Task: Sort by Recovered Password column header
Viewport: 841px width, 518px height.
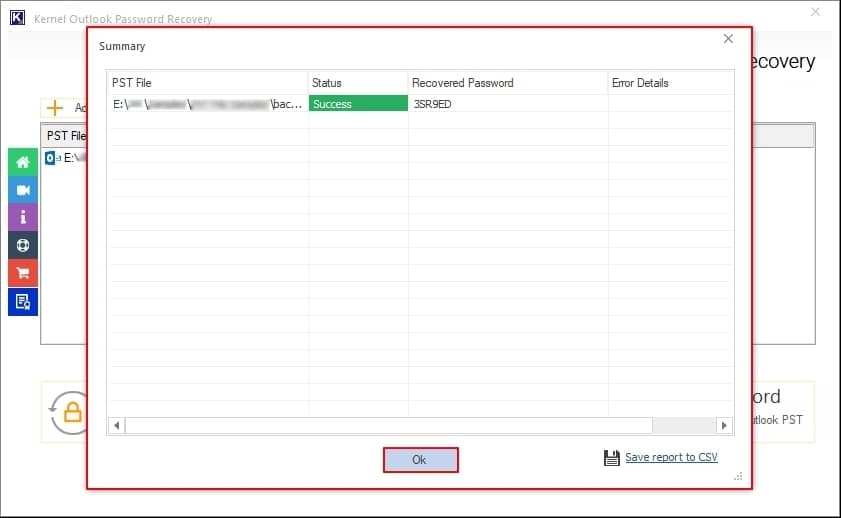Action: 508,83
